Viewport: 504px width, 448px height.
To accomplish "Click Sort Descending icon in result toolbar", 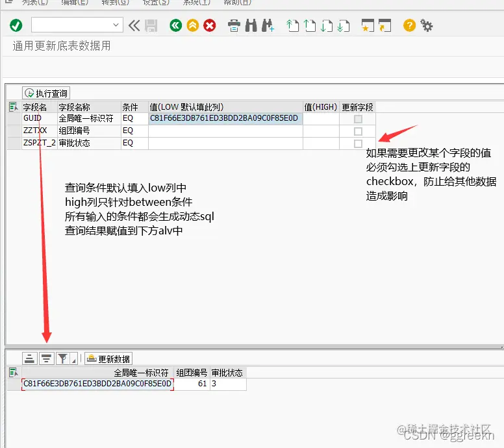I will click(47, 358).
